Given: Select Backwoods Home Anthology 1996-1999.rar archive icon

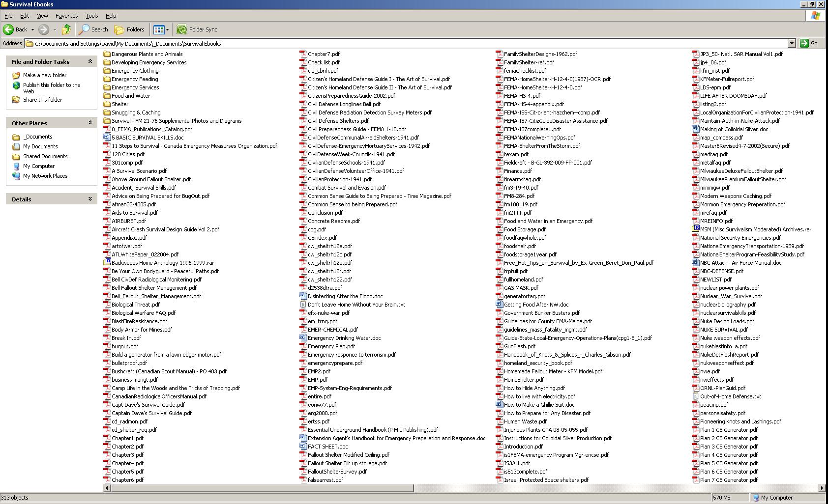Looking at the screenshot, I should tap(107, 263).
